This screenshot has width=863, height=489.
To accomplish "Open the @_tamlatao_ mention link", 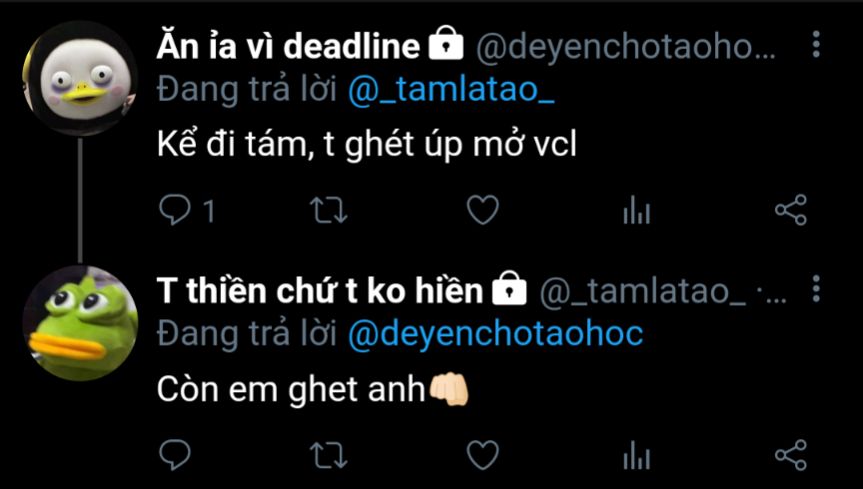I will 451,90.
